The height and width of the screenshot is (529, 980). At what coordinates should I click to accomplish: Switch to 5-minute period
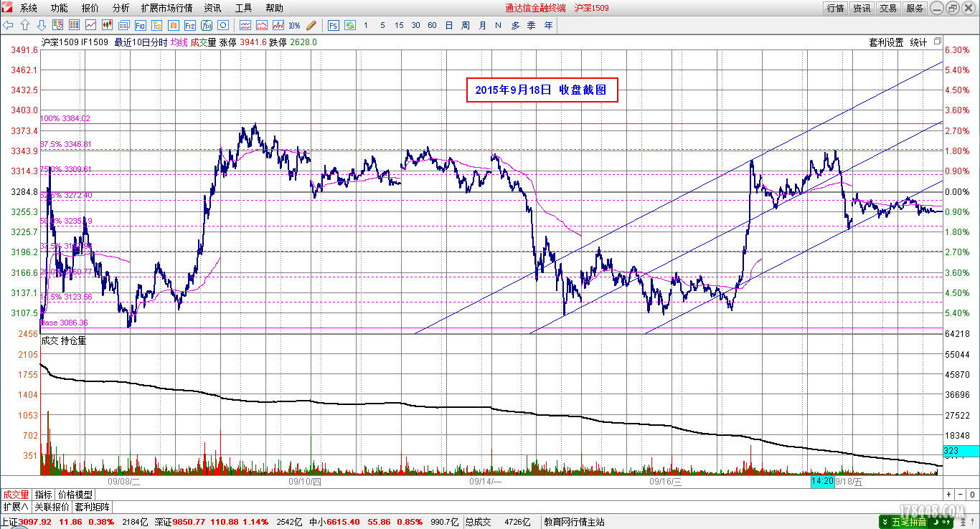pos(382,25)
